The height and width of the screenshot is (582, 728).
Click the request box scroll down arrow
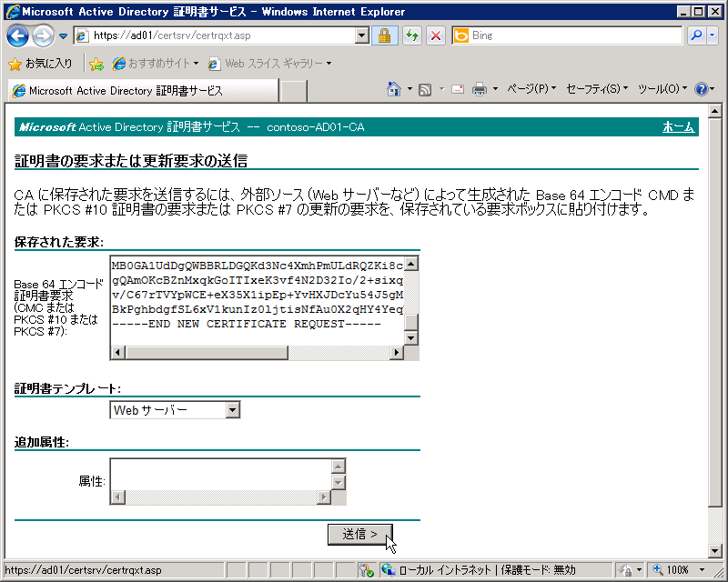click(x=411, y=338)
